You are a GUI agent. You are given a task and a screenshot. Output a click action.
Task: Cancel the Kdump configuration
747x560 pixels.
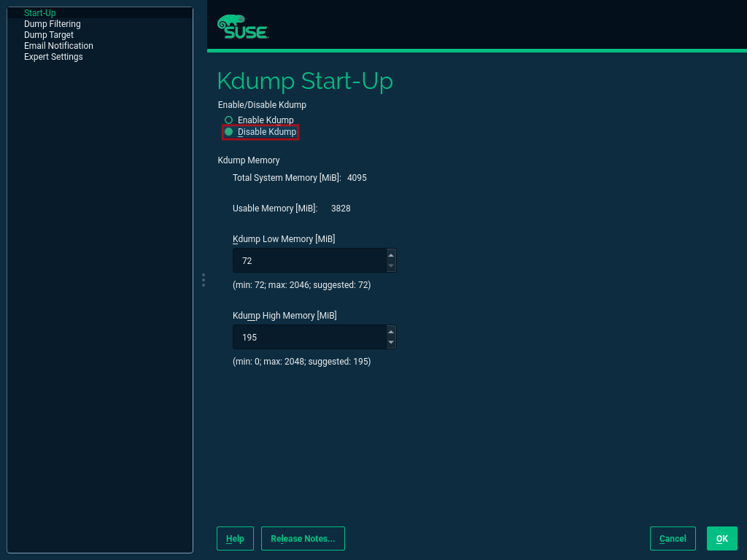[673, 539]
